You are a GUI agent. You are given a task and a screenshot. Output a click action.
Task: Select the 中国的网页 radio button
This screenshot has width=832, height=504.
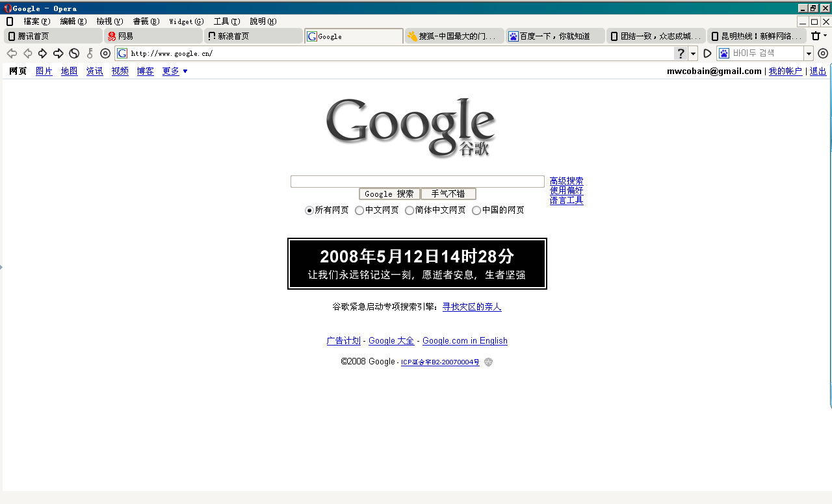pos(476,210)
